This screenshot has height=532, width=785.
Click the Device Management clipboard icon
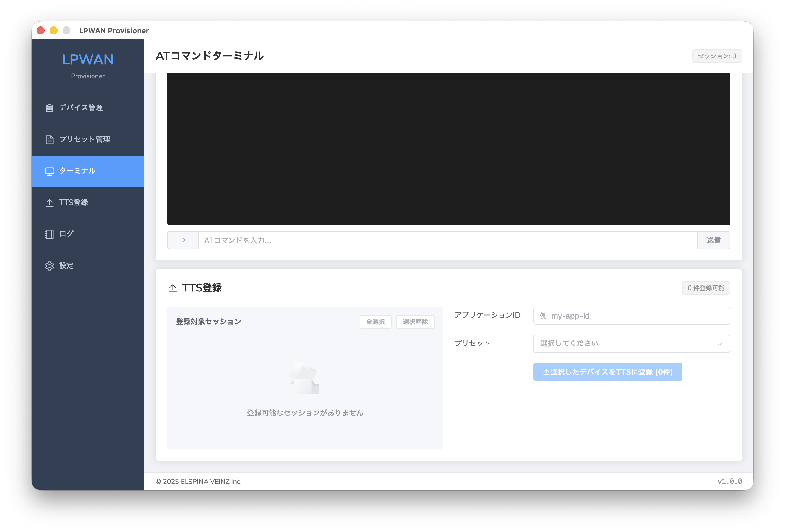click(49, 108)
